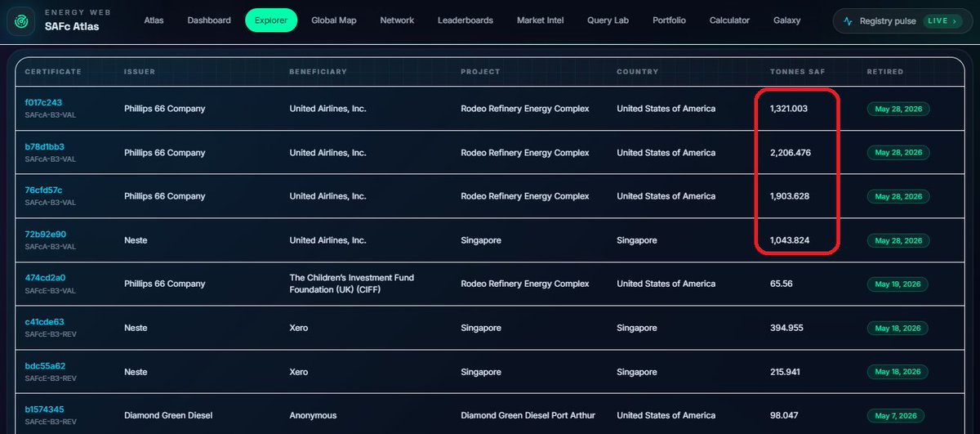This screenshot has height=434, width=980.
Task: Click the Children's Investment Fund Foundation beneficiary
Action: point(352,284)
